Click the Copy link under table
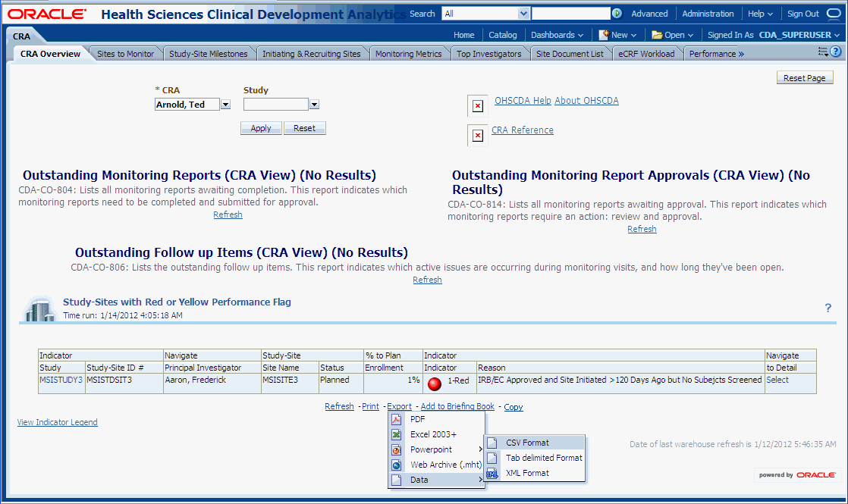 point(514,407)
